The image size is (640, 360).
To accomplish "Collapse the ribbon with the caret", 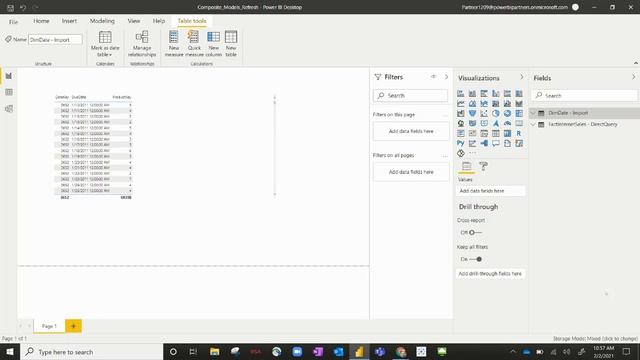I will (636, 63).
